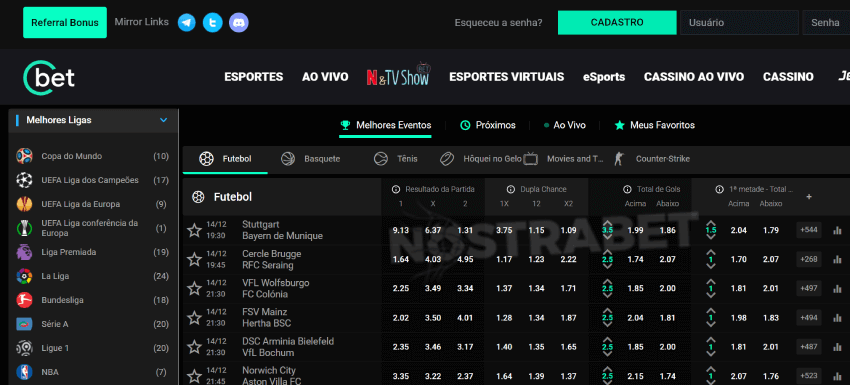
Task: Open CASSINO AO VIVO section
Action: pyautogui.click(x=694, y=77)
